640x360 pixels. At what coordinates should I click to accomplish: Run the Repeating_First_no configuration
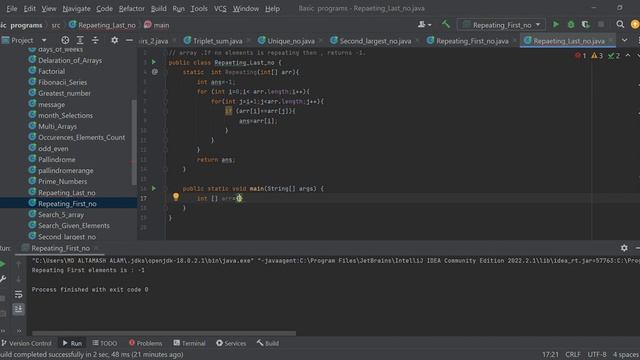point(556,24)
